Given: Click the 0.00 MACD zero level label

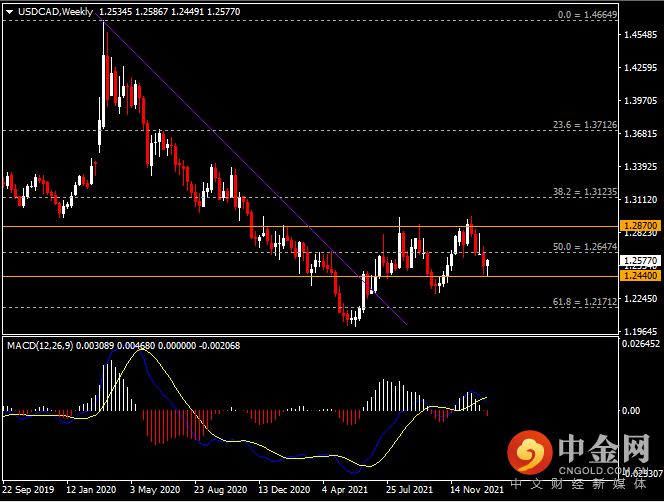Looking at the screenshot, I should [x=631, y=410].
